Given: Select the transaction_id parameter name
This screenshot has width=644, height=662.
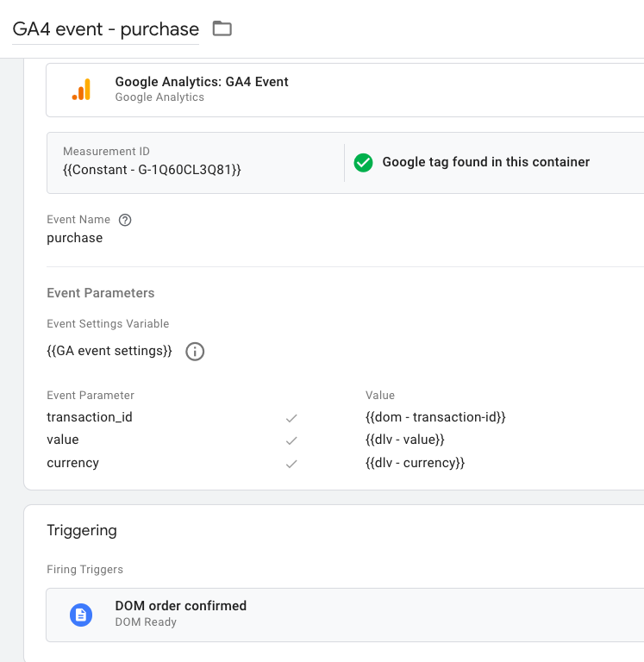Looking at the screenshot, I should 90,417.
